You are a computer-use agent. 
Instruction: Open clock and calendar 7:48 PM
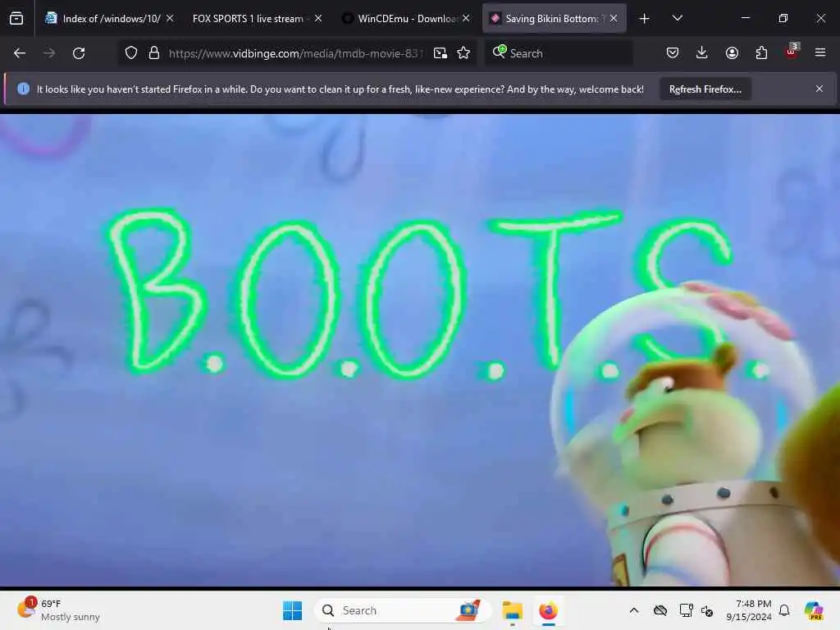[748, 610]
